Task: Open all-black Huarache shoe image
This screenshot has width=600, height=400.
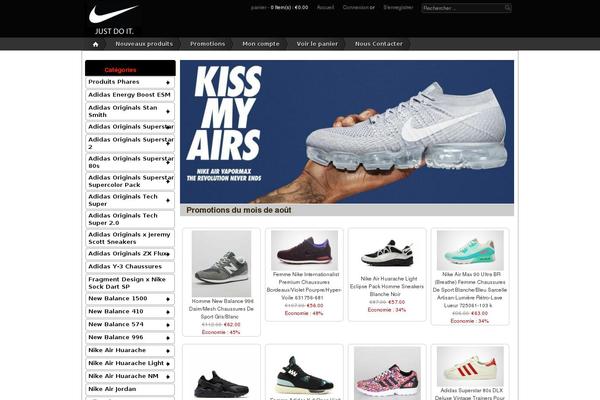Action: [x=222, y=383]
